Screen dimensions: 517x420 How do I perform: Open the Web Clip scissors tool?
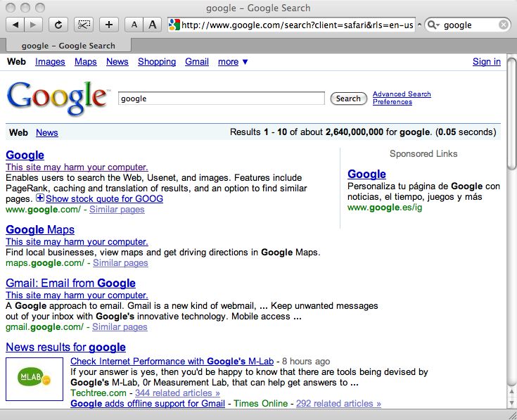84,25
